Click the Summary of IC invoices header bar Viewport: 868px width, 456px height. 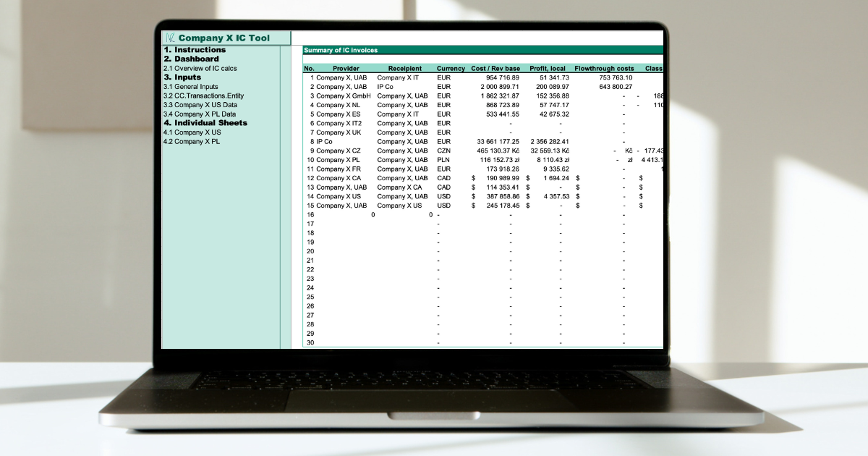pos(482,50)
